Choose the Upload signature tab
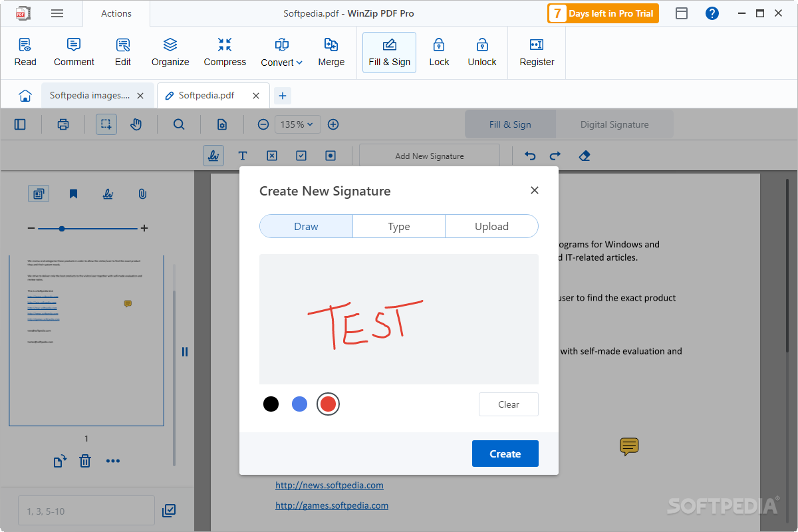 click(491, 226)
